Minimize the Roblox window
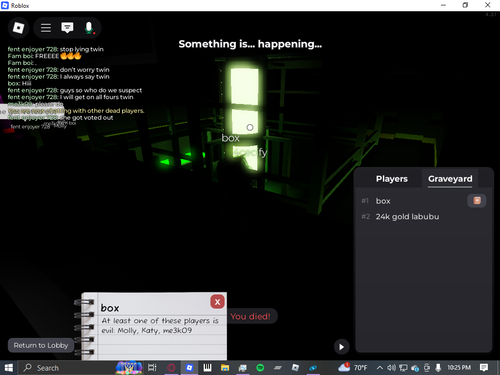 (443, 5)
